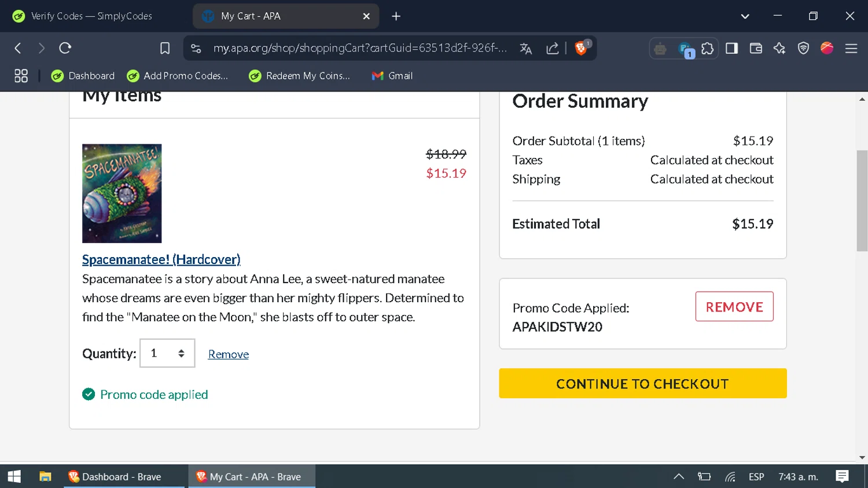The width and height of the screenshot is (868, 488).
Task: Reload the current page
Action: point(65,48)
